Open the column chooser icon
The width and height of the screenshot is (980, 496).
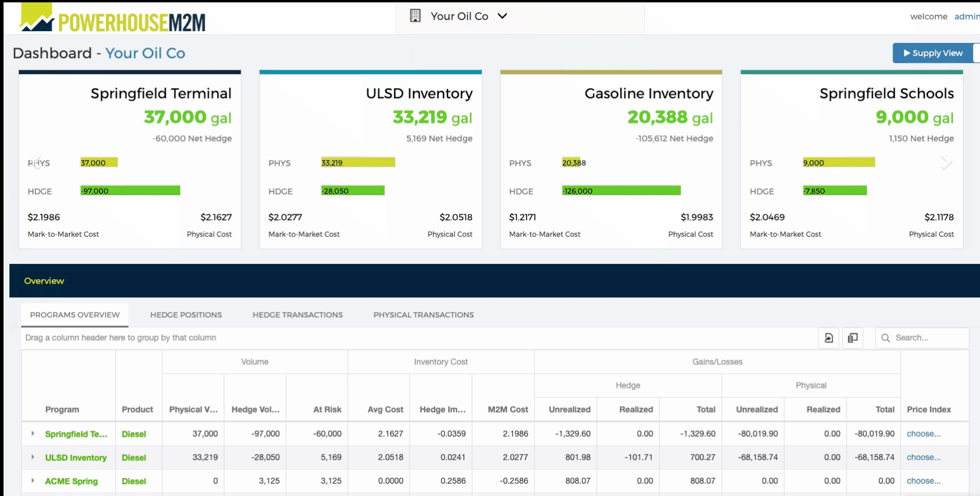pos(852,338)
